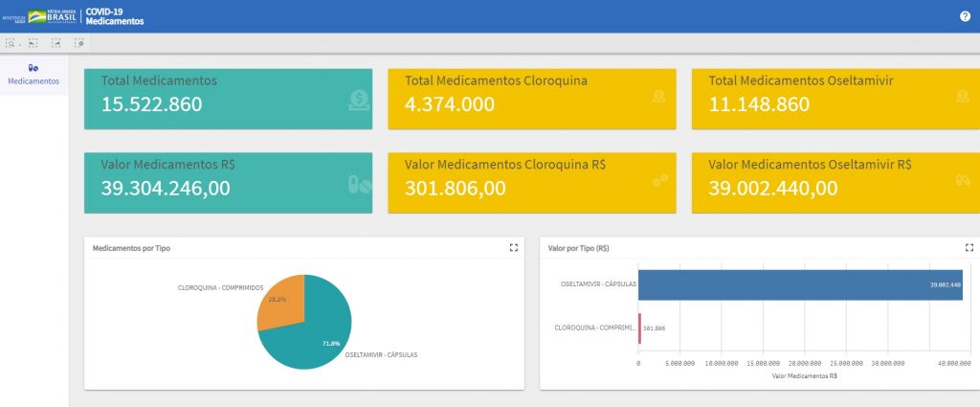Image resolution: width=980 pixels, height=407 pixels.
Task: Click the Ministério da Saúde logo
Action: tap(13, 16)
